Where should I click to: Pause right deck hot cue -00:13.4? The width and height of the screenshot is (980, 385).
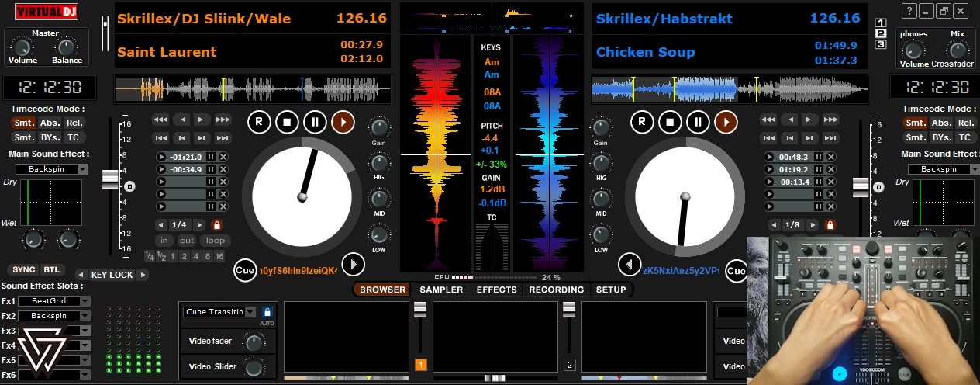point(818,182)
